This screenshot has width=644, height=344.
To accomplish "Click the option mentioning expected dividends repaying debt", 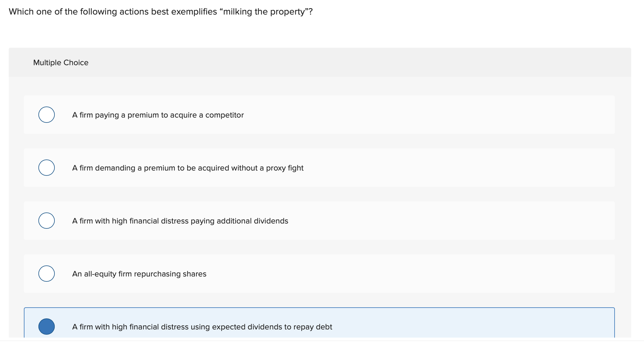I will point(202,327).
